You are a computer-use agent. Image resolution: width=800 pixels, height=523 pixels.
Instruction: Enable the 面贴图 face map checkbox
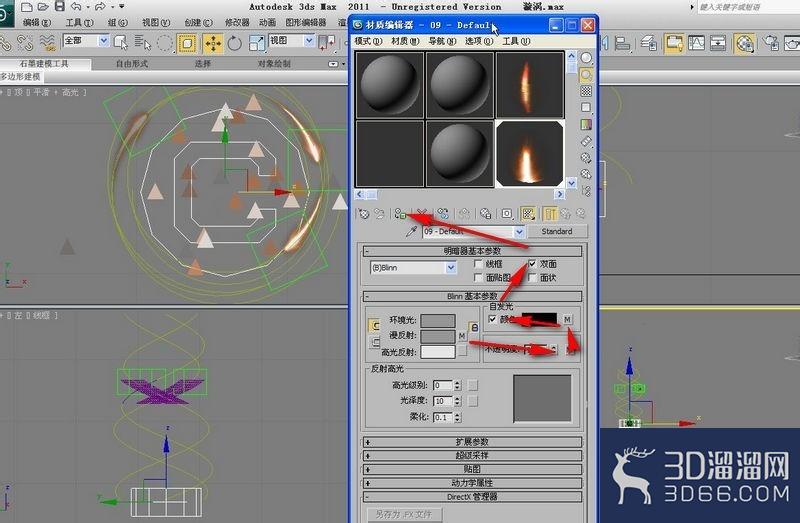(478, 278)
